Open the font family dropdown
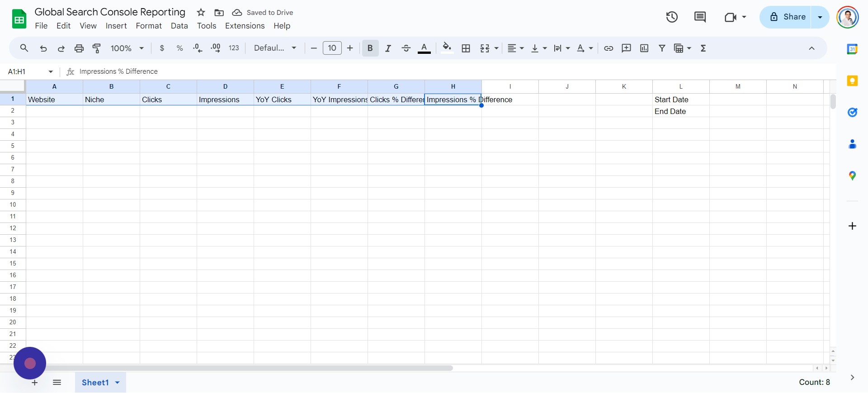868x393 pixels. [275, 48]
